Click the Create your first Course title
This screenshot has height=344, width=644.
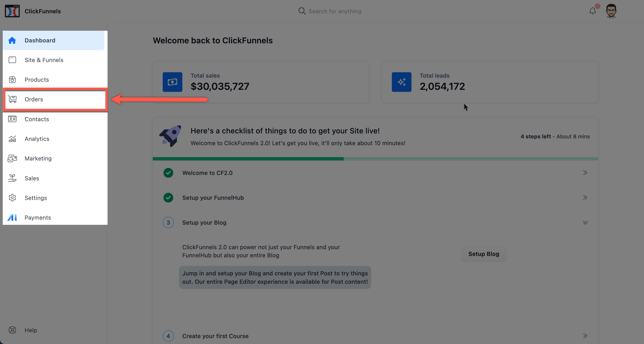(215, 336)
